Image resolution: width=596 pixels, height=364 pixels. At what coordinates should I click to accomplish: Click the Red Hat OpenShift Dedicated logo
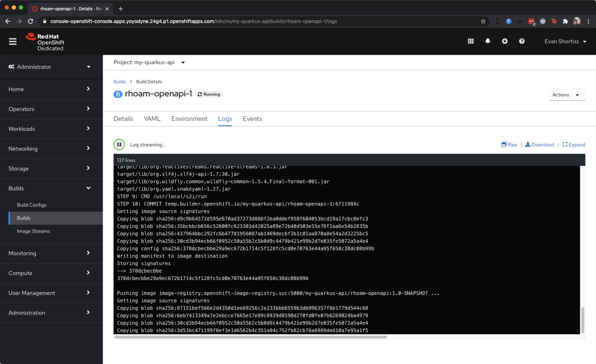[x=44, y=41]
